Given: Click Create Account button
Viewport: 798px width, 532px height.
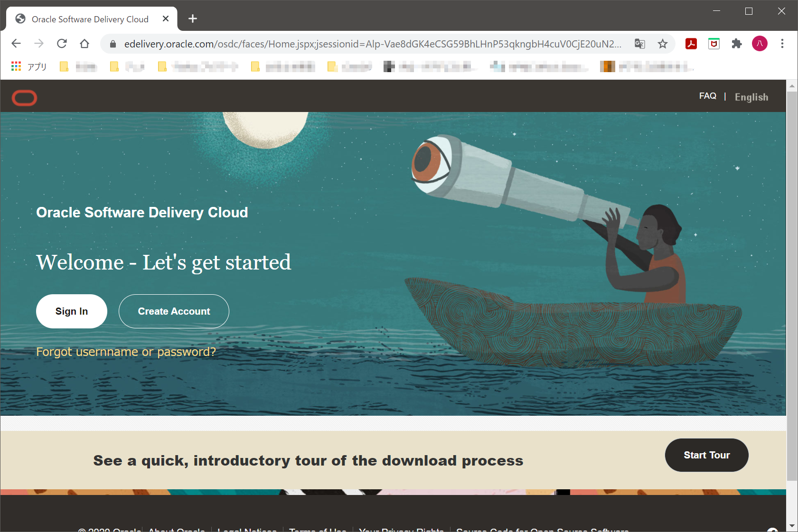Looking at the screenshot, I should 174,311.
